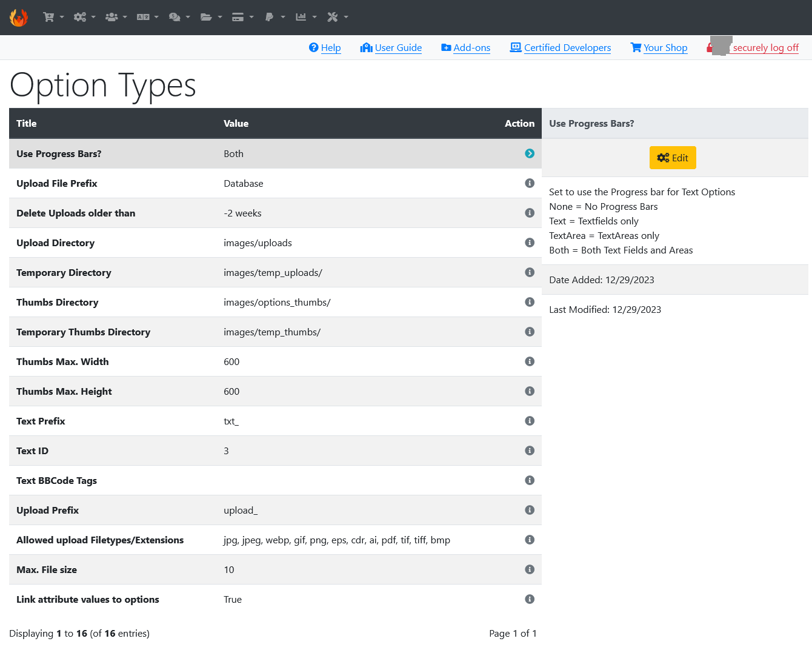Open the shopping cart menu dropdown
Screen dimensions: 812x647
(x=53, y=17)
